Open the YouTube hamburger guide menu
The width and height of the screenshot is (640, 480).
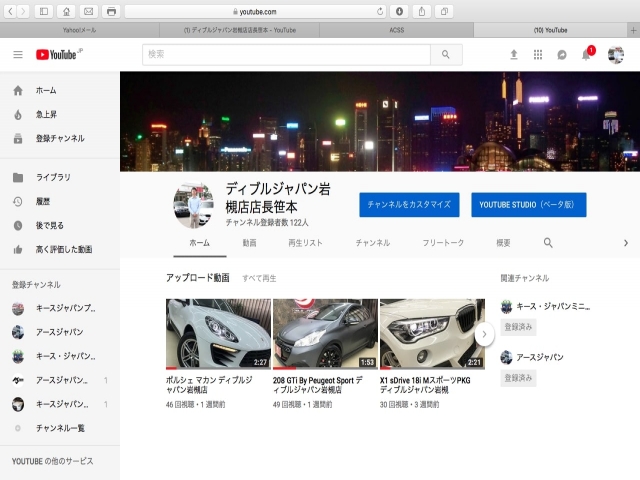(18, 54)
